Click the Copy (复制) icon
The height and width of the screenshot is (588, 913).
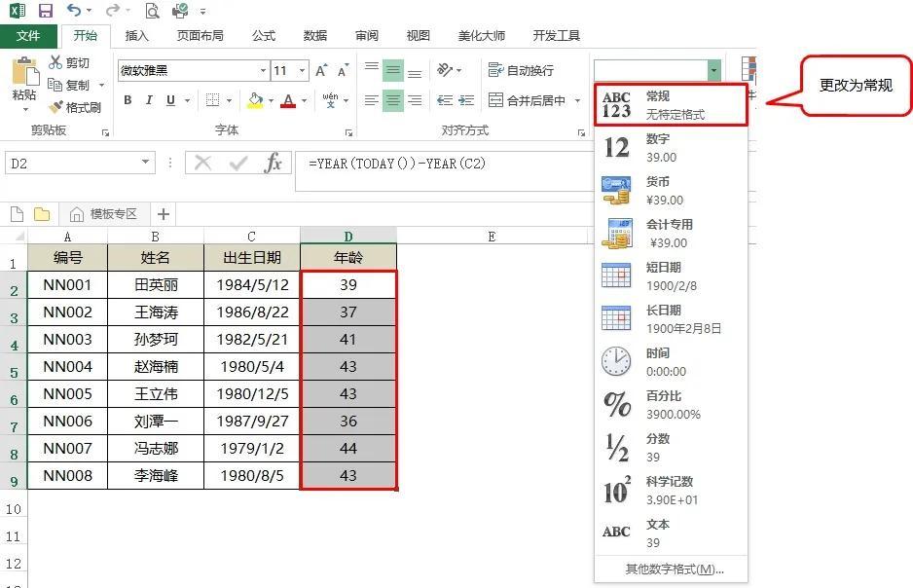pos(55,85)
